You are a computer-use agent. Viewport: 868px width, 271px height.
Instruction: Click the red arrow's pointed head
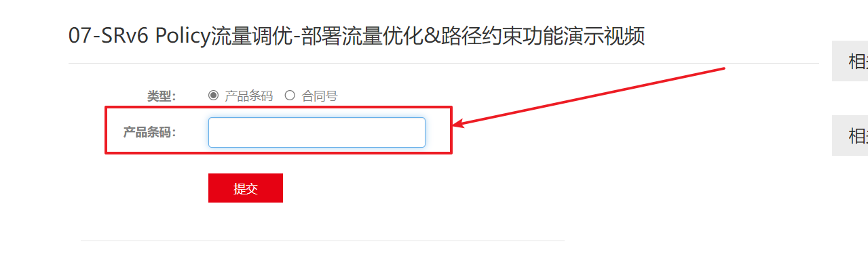pos(457,124)
